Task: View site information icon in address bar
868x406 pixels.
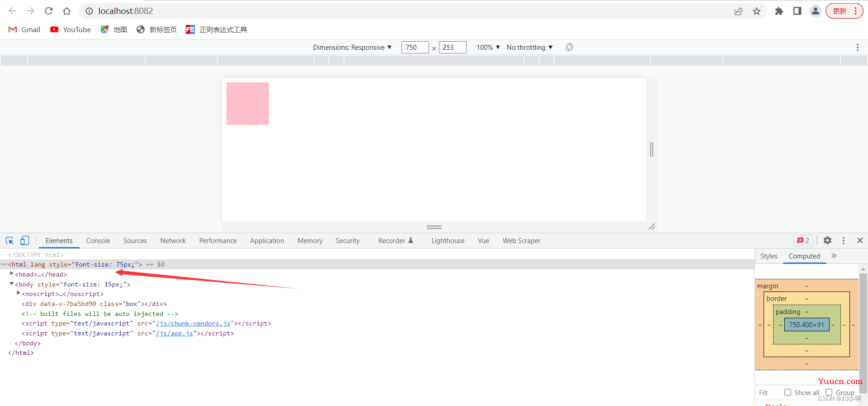Action: [x=89, y=11]
